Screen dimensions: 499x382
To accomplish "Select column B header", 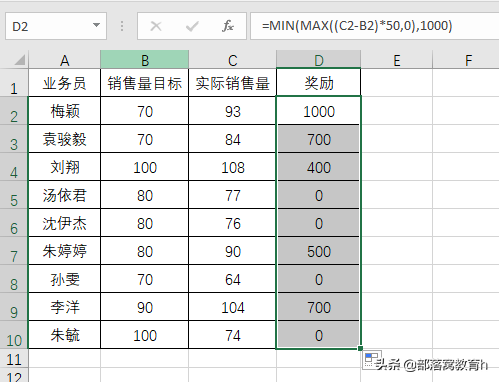I will 144,60.
